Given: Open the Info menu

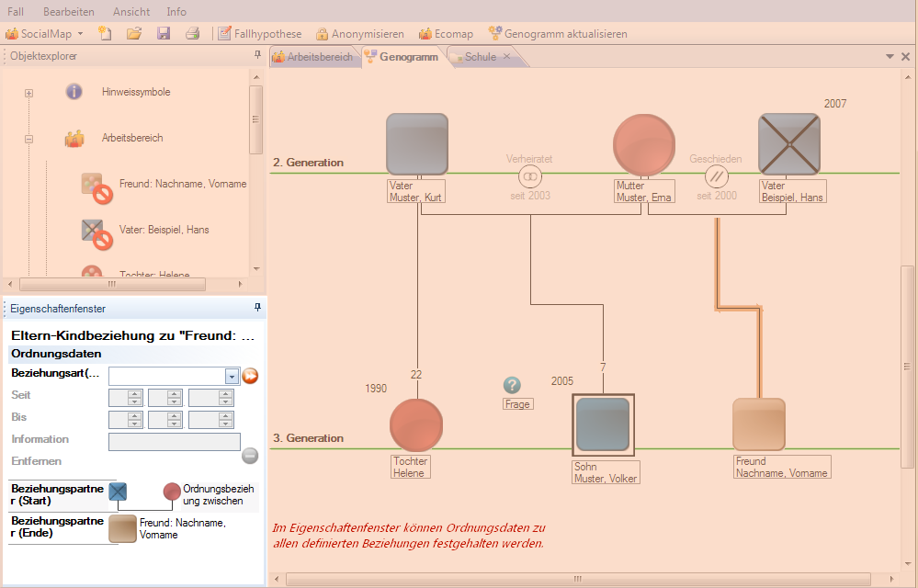Looking at the screenshot, I should coord(176,12).
